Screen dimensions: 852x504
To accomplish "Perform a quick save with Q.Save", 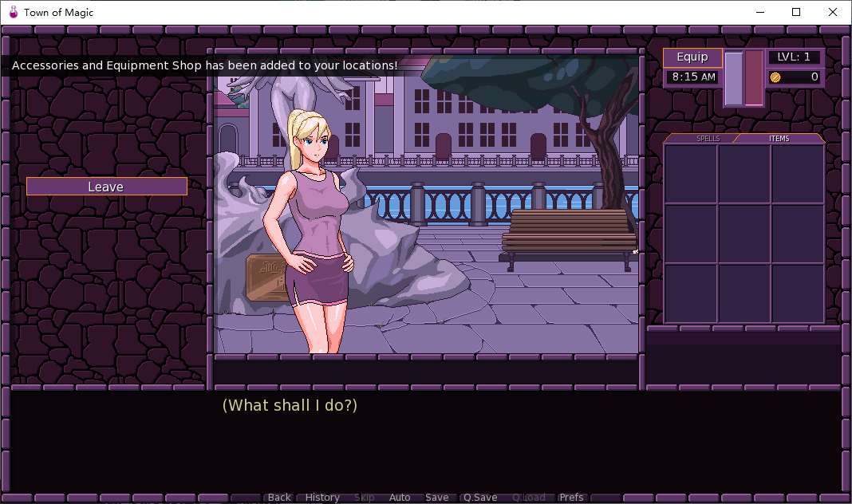I will click(480, 497).
